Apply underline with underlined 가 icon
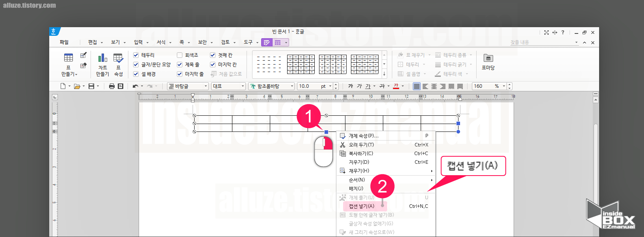644x237 pixels. [368, 86]
